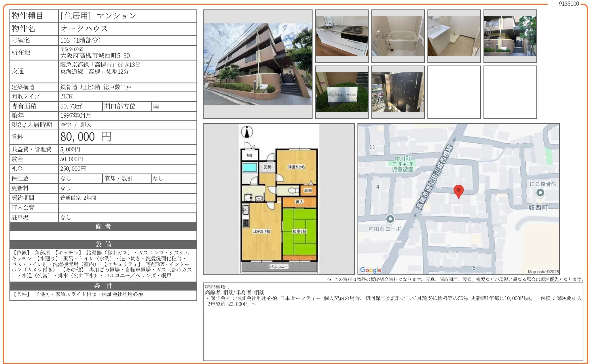
Task: Click the 設備 section header
Action: 103,244
